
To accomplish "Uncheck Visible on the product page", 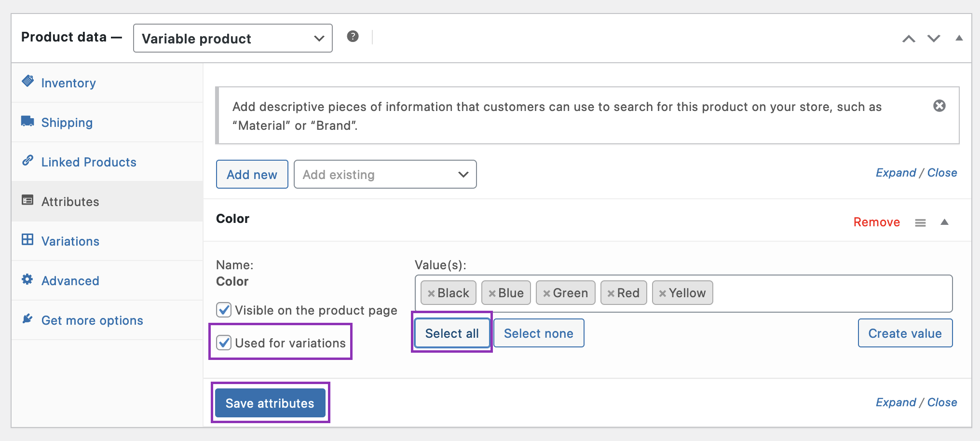I will [223, 310].
